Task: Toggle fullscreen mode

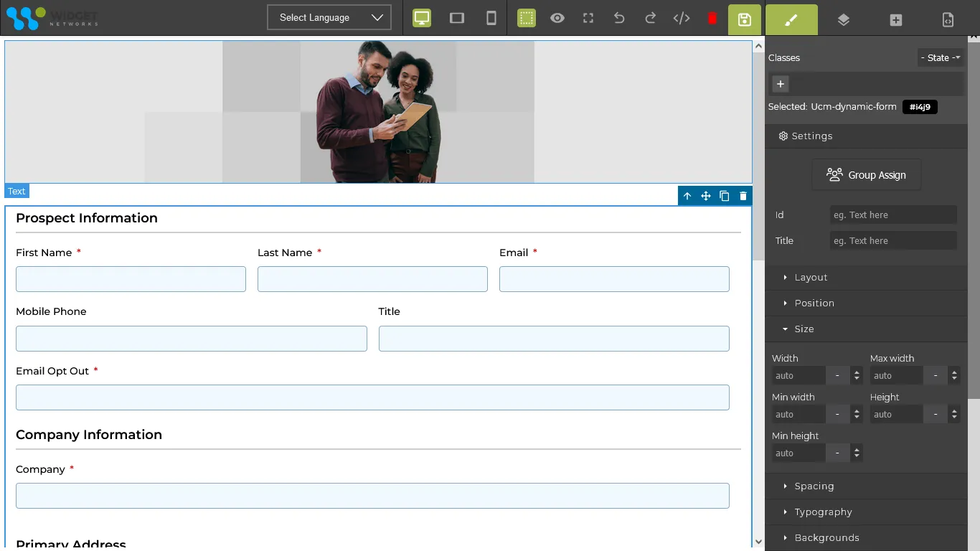Action: click(x=588, y=19)
